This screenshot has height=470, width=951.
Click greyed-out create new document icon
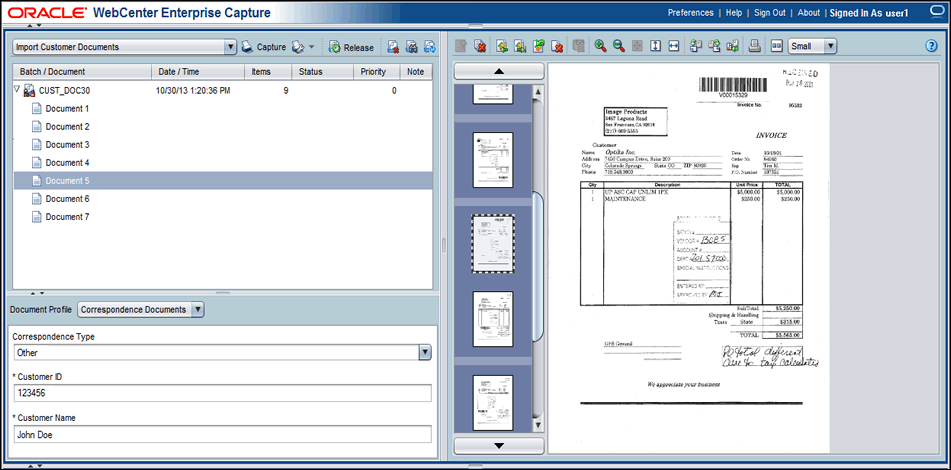(462, 46)
